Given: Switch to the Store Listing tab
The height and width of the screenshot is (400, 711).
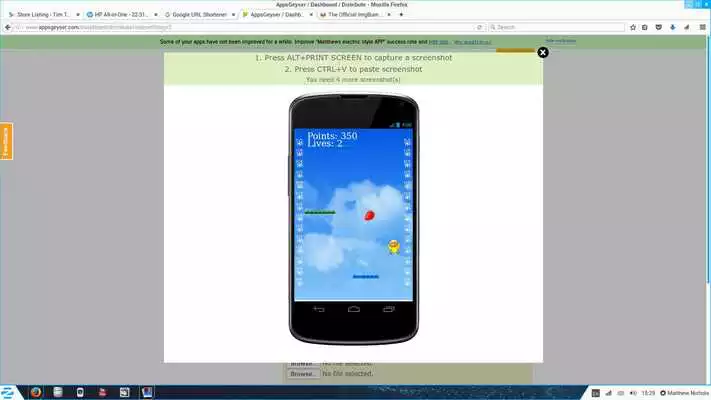Looking at the screenshot, I should (x=43, y=15).
